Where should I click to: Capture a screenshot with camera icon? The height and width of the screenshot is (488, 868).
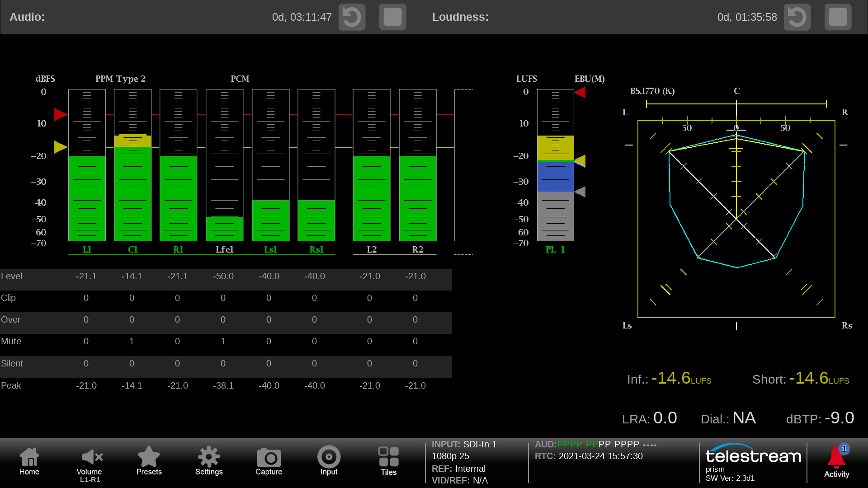(x=269, y=461)
